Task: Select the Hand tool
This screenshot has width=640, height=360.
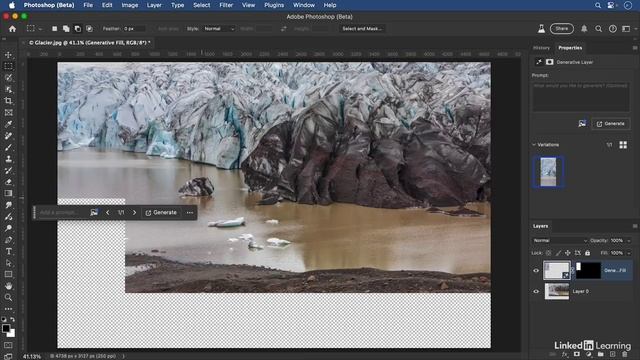Action: point(8,286)
